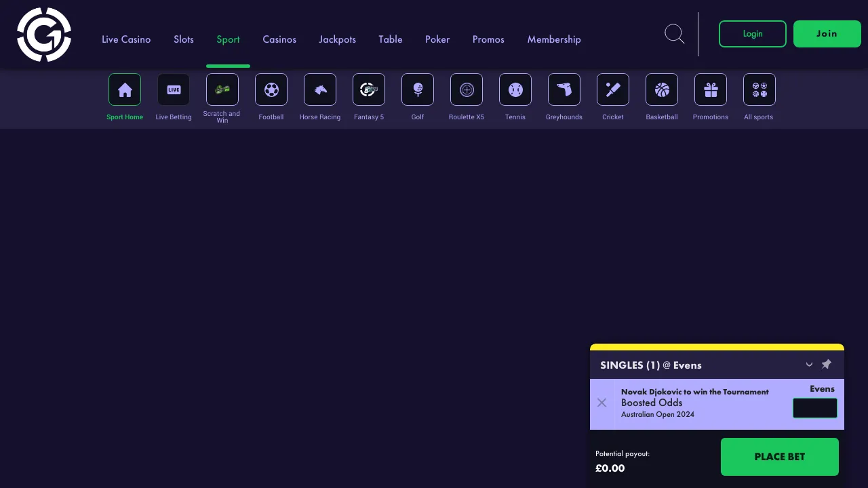This screenshot has height=488, width=868.
Task: Select the Scratch and Win tile
Action: pos(222,89)
